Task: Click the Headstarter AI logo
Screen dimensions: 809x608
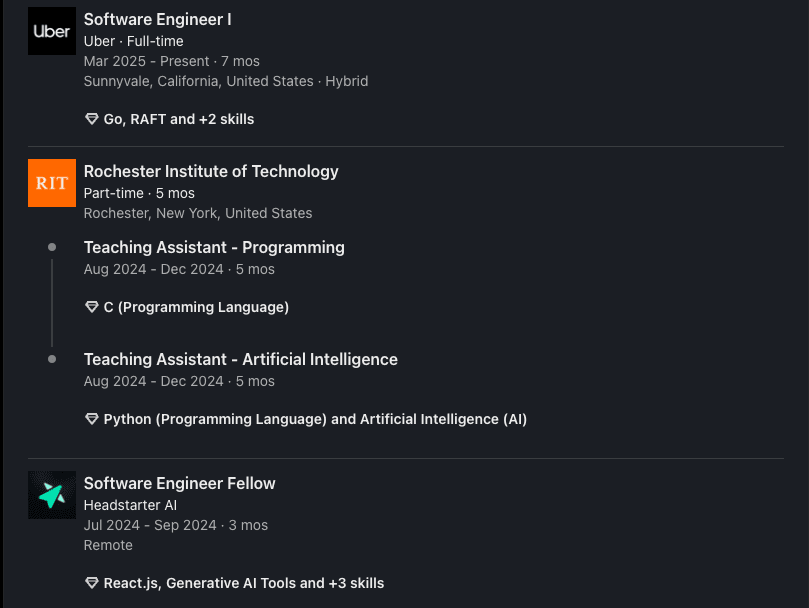Action: click(51, 495)
